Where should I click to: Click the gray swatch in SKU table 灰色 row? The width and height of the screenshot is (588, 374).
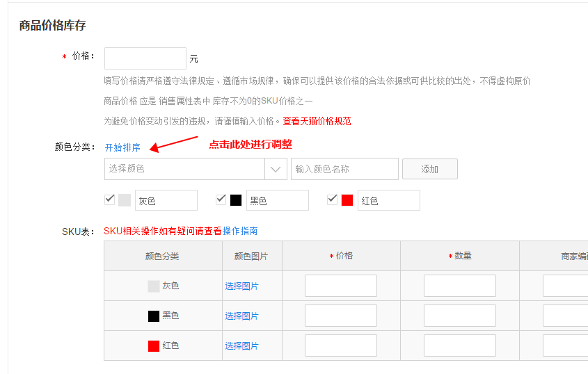click(x=154, y=286)
